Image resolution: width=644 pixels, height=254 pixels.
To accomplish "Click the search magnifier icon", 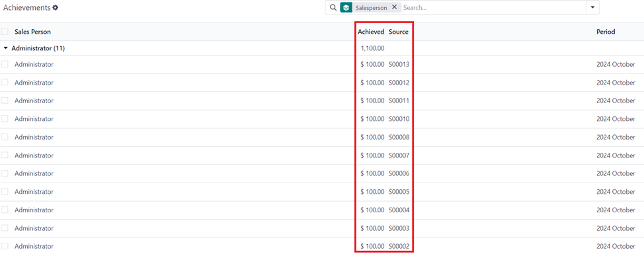I will [333, 7].
